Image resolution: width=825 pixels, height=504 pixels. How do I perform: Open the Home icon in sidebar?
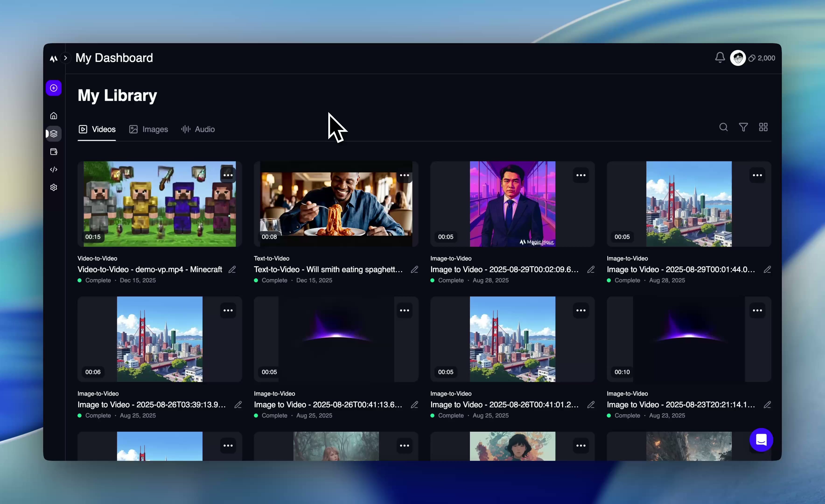pos(54,116)
